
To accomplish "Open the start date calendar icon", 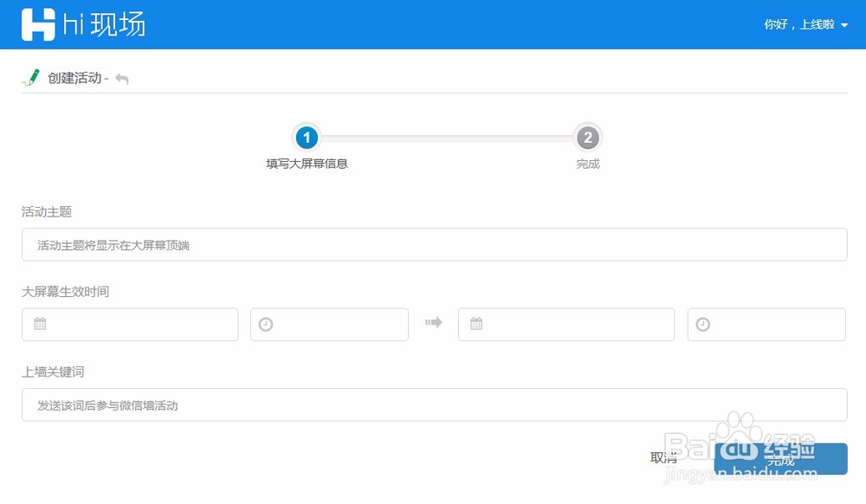I will (x=38, y=323).
